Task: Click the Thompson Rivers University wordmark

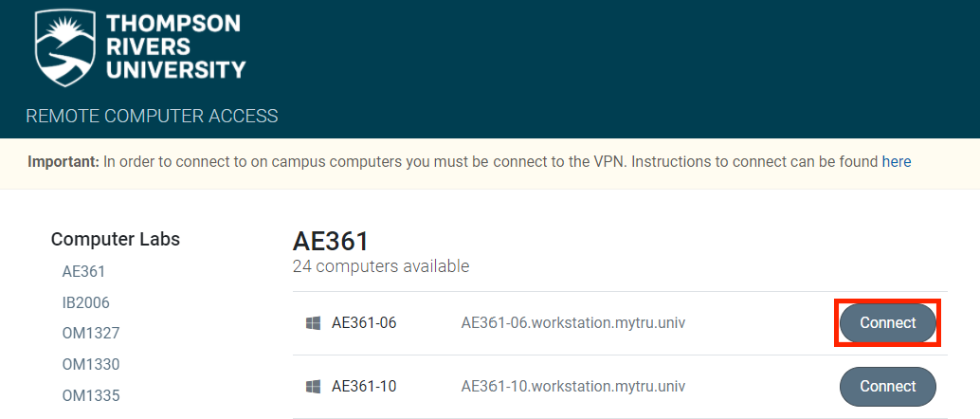Action: pyautogui.click(x=175, y=46)
